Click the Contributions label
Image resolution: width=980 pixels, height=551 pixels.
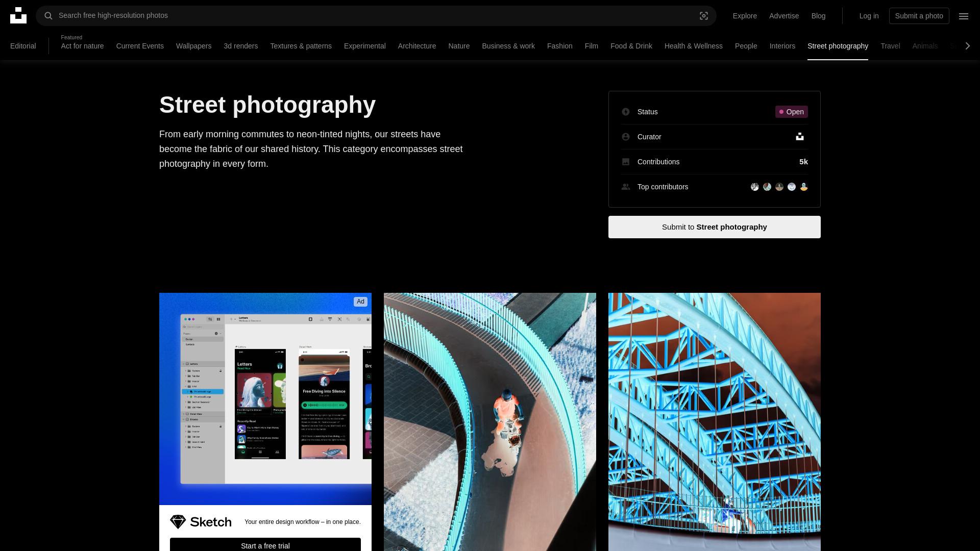coord(658,162)
